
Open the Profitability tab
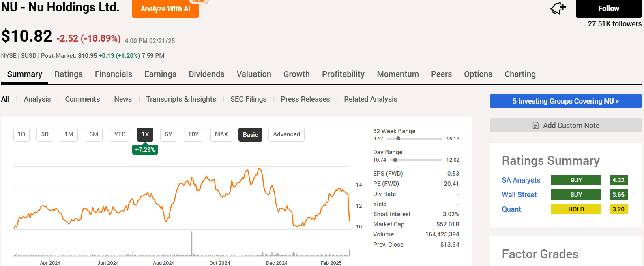tap(343, 74)
